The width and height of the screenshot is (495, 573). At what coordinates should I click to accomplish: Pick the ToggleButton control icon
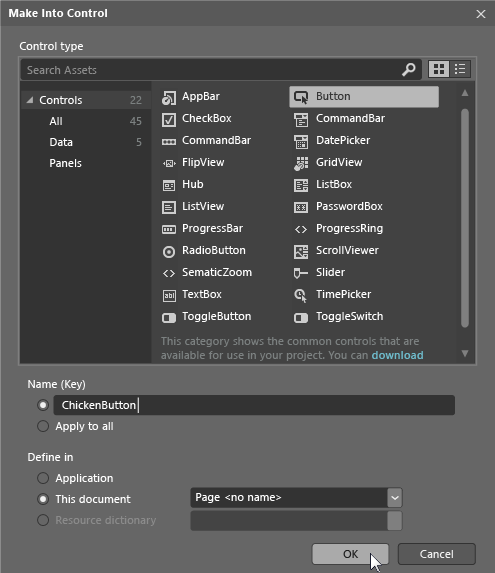coord(169,318)
